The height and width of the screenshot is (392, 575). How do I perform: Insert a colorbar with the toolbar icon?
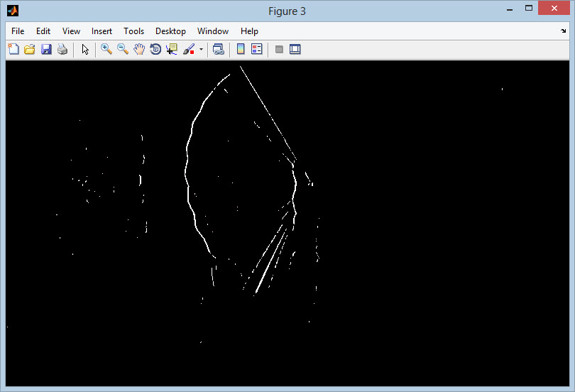241,49
